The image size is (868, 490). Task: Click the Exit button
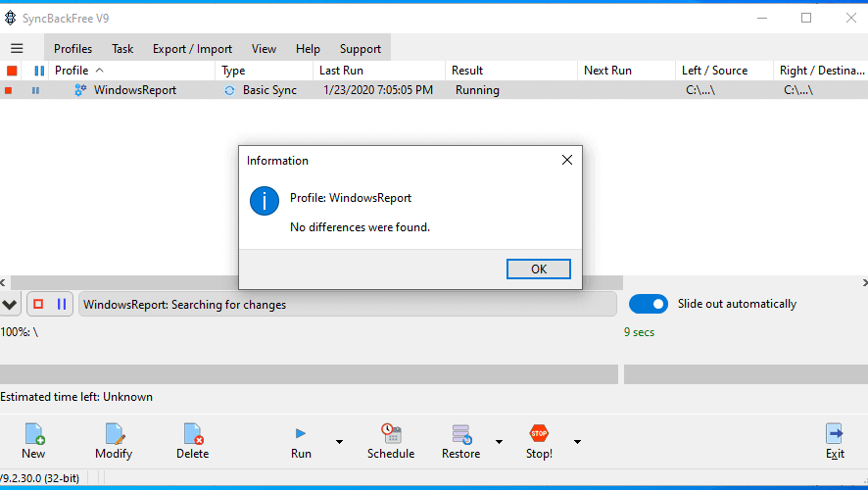[x=835, y=441]
